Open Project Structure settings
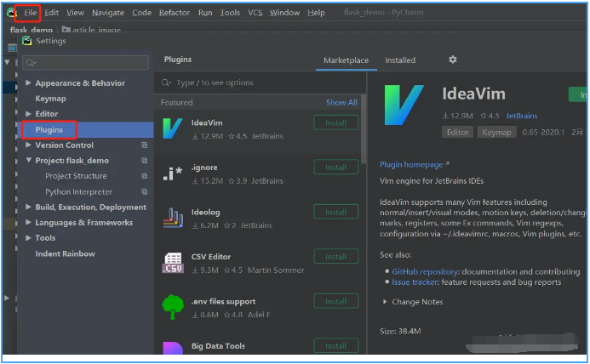 [76, 176]
